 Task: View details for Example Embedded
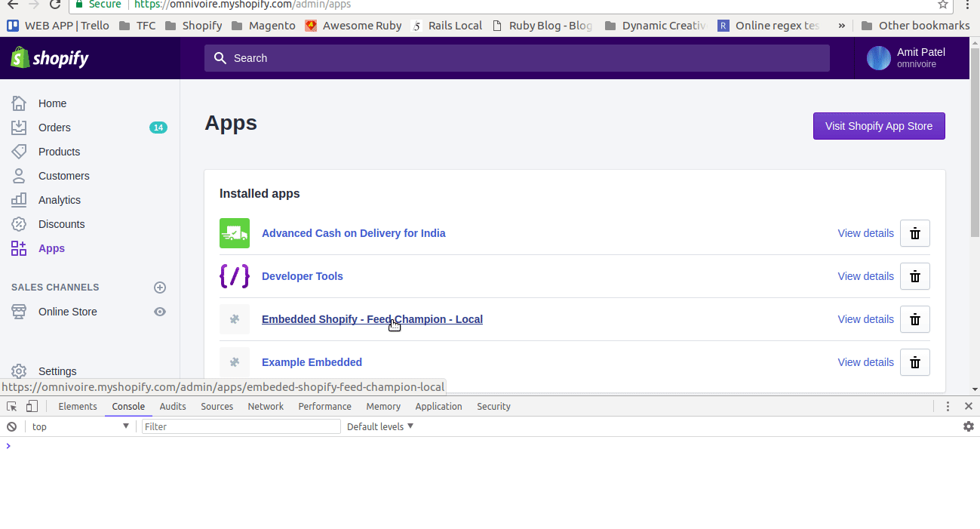point(865,362)
